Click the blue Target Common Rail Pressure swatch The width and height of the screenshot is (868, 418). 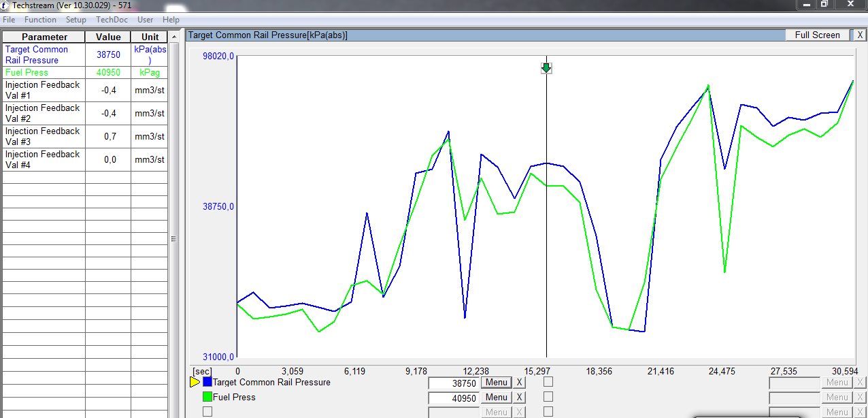click(x=207, y=382)
